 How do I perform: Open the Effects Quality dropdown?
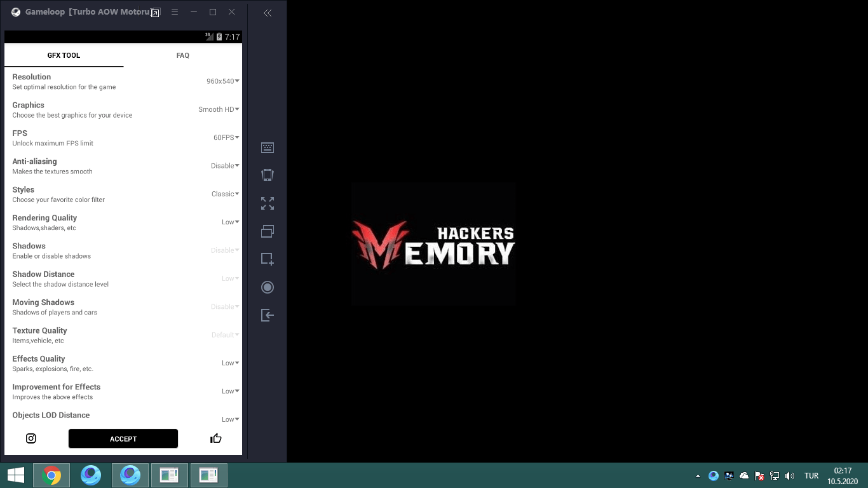pos(230,363)
